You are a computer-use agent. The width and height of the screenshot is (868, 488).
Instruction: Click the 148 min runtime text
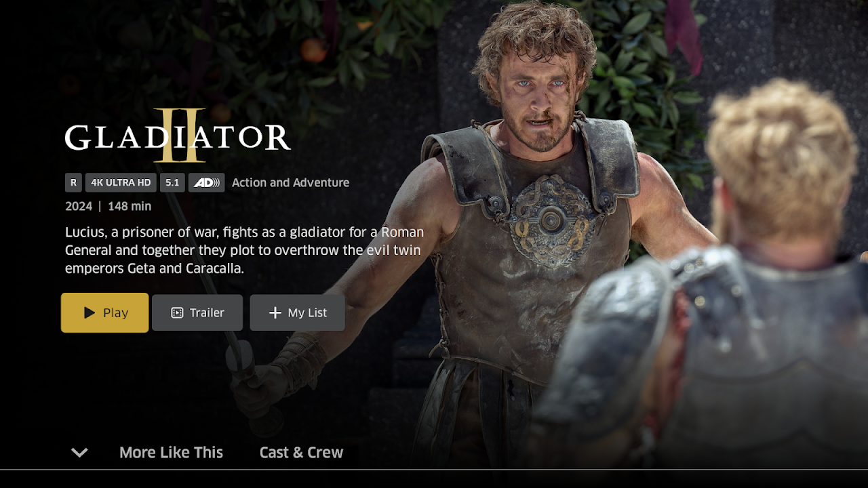pyautogui.click(x=130, y=206)
